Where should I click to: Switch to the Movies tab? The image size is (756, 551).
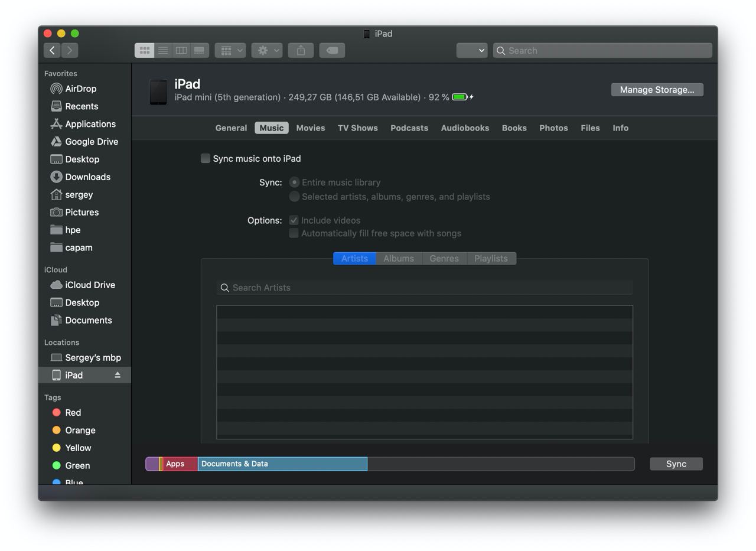pyautogui.click(x=311, y=128)
